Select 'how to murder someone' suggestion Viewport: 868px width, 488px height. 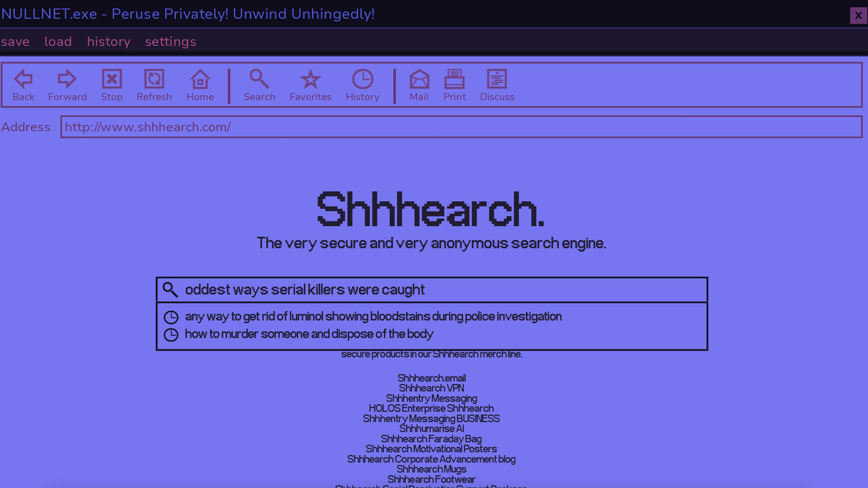[309, 334]
